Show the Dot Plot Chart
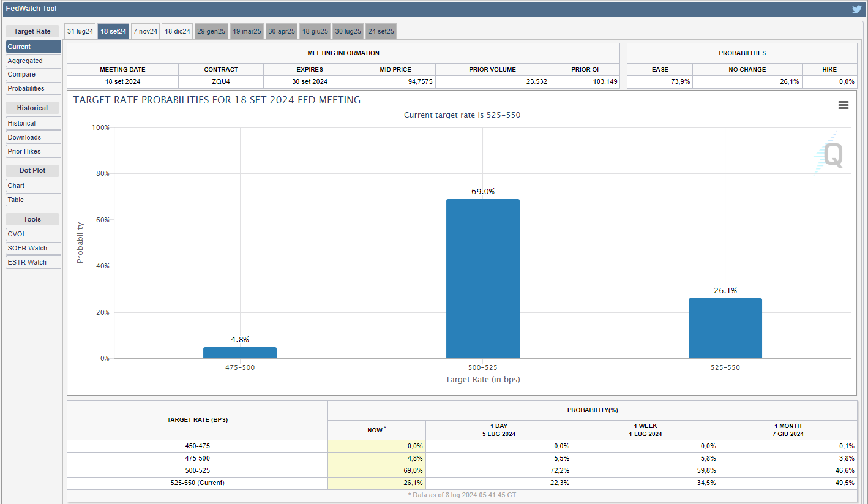 click(x=33, y=186)
